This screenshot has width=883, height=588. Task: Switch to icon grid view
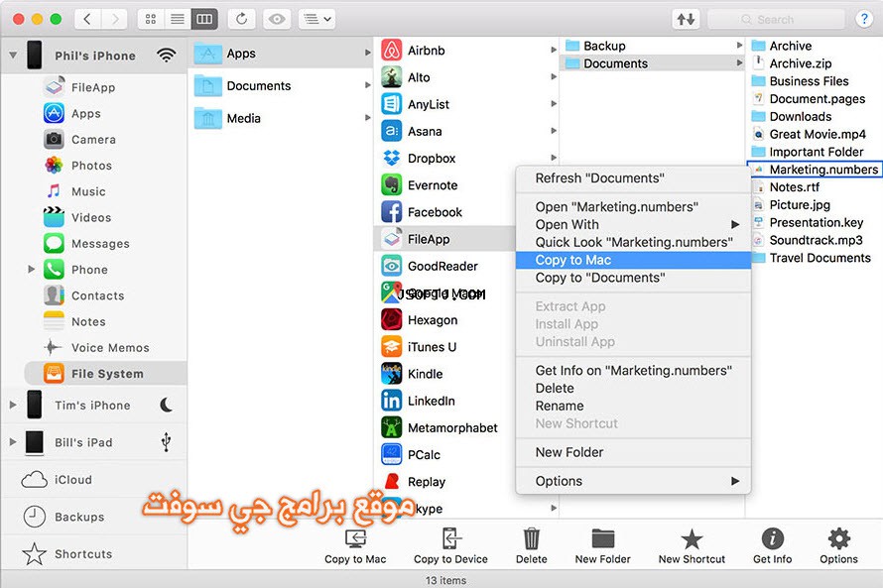coord(151,19)
